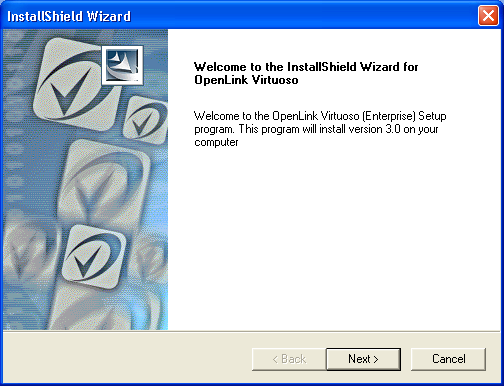Screen dimensions: 504x386
Task: Click the Next button to proceed
Action: pyautogui.click(x=363, y=359)
